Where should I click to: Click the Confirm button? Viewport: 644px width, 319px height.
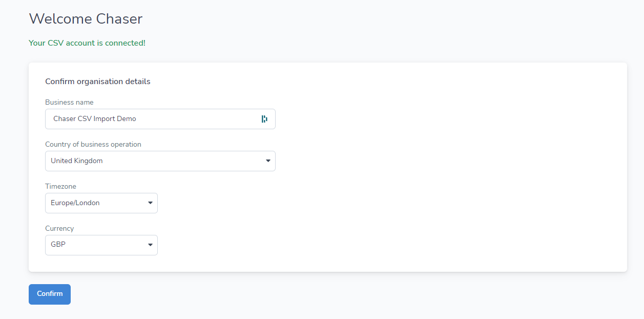pyautogui.click(x=49, y=294)
